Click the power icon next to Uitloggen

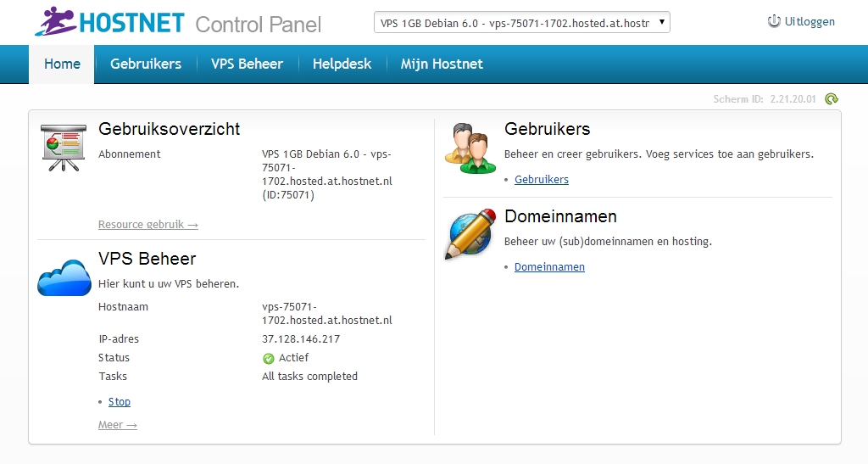[774, 22]
